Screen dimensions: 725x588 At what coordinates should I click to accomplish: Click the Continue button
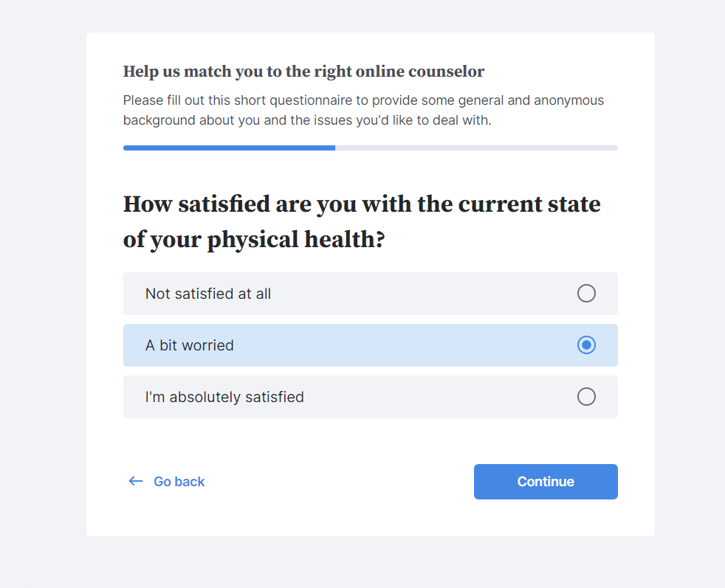546,481
